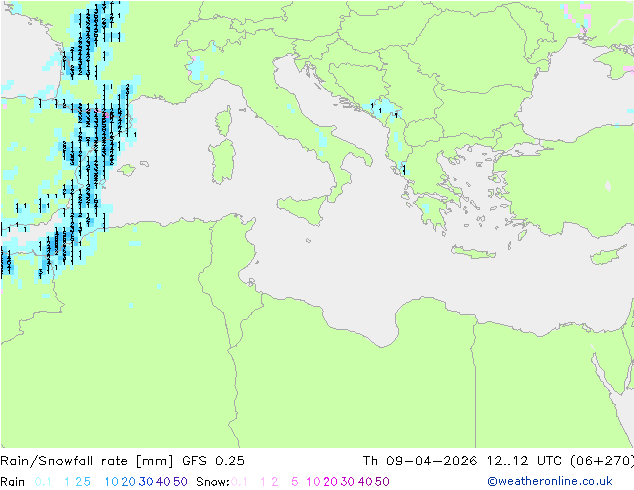Click the 'Rain' legend label
This screenshot has width=634, height=490.
coord(13,482)
